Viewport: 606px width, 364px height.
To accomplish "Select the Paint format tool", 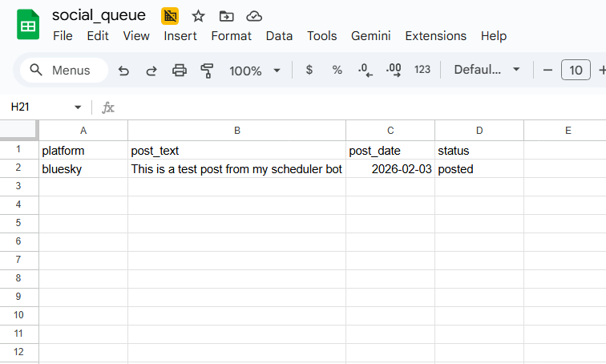I will point(207,71).
